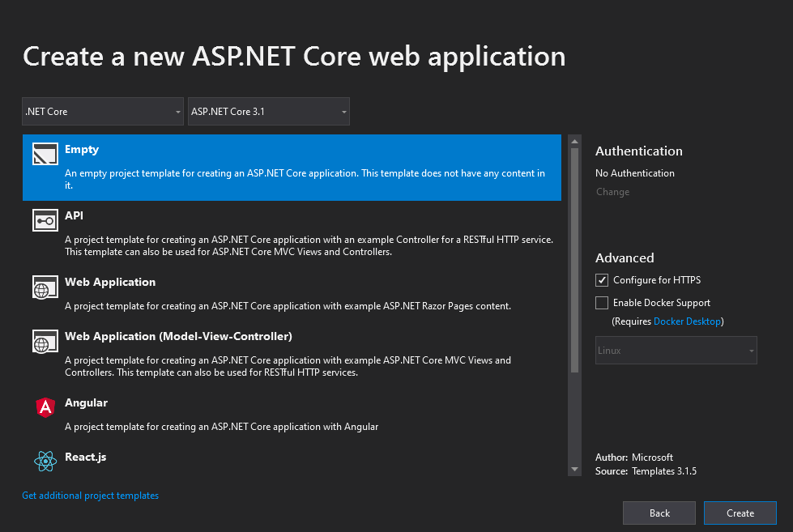Choose the Angular template description
The width and height of the screenshot is (793, 532).
click(221, 427)
